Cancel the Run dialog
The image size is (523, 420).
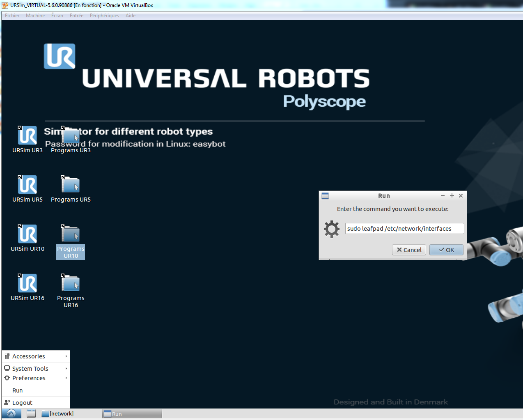tap(409, 250)
